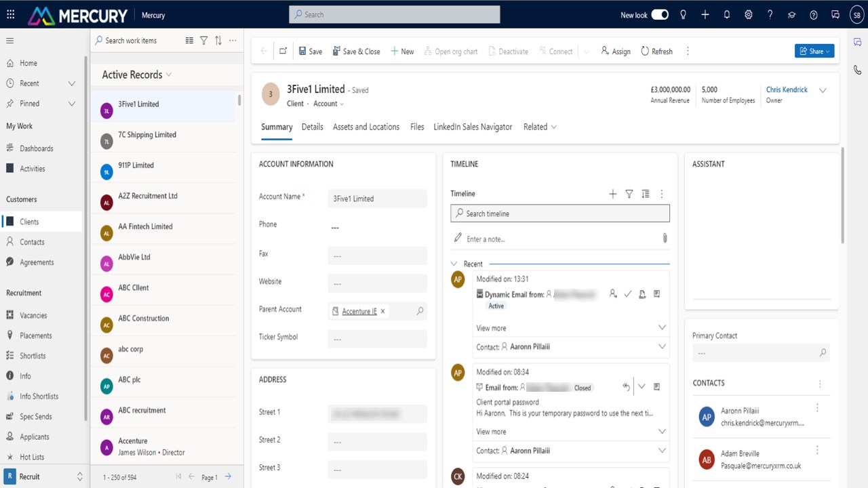The height and width of the screenshot is (488, 868).
Task: Collapse the left navigation with hamburger icon
Action: 10,41
